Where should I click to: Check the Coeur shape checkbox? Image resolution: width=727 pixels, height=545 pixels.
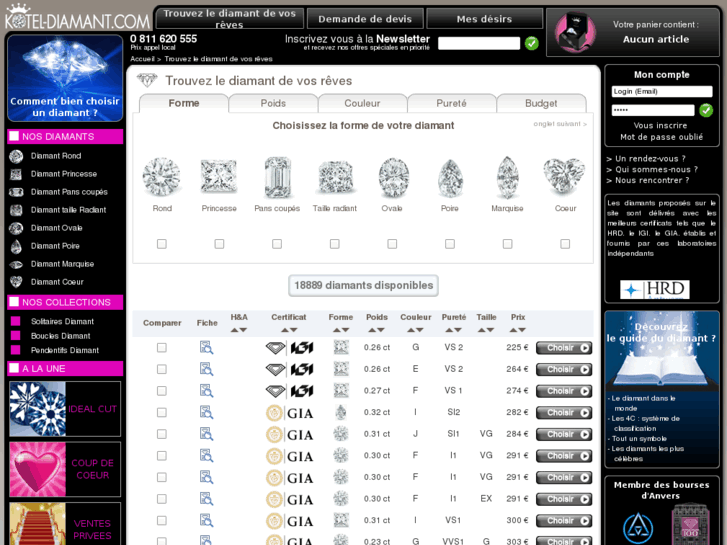(x=565, y=244)
